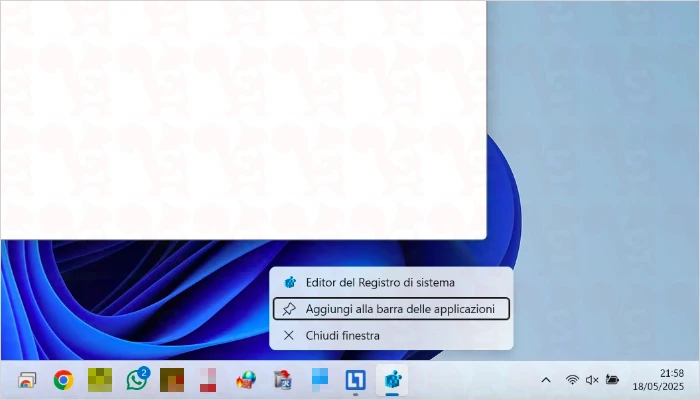Open Wi-Fi network settings from tray
The image size is (700, 400).
(x=572, y=380)
